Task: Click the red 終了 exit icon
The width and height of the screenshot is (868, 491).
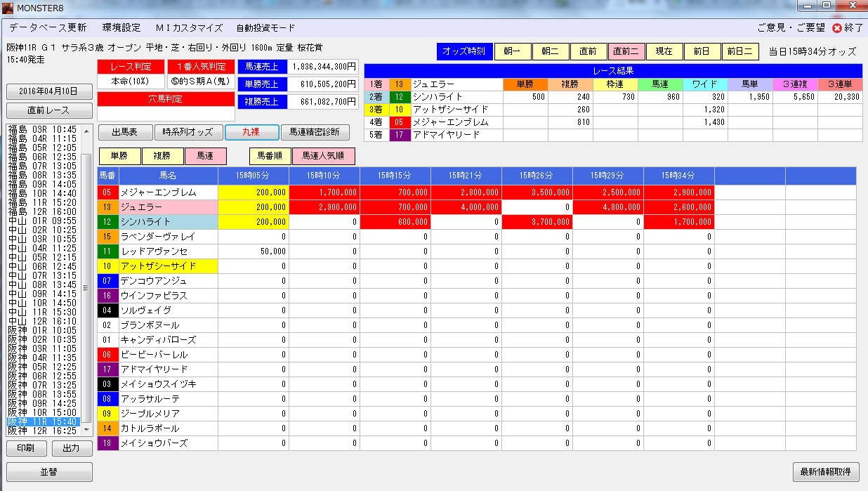Action: [x=837, y=28]
